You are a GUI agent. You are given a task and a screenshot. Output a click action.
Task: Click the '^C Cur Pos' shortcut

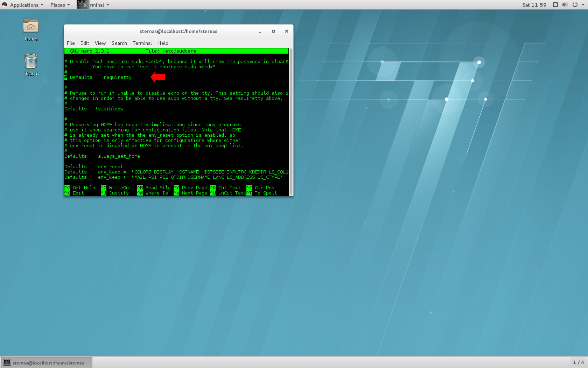[260, 188]
